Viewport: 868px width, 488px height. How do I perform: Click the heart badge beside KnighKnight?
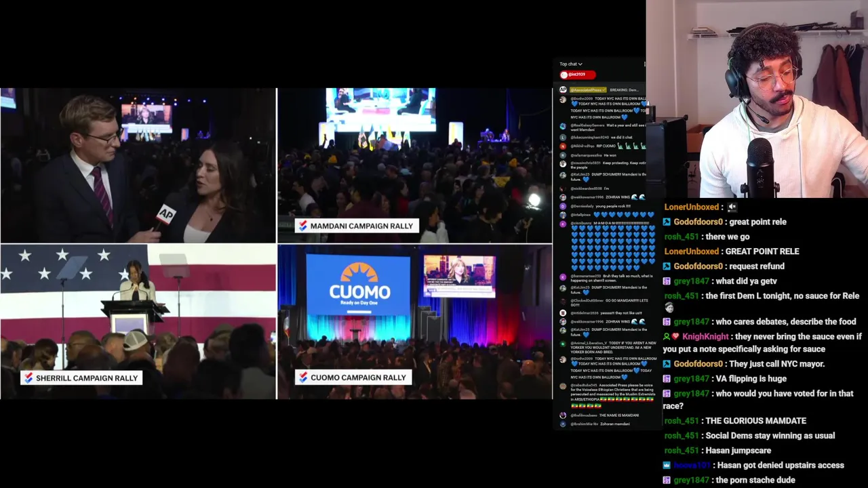676,337
